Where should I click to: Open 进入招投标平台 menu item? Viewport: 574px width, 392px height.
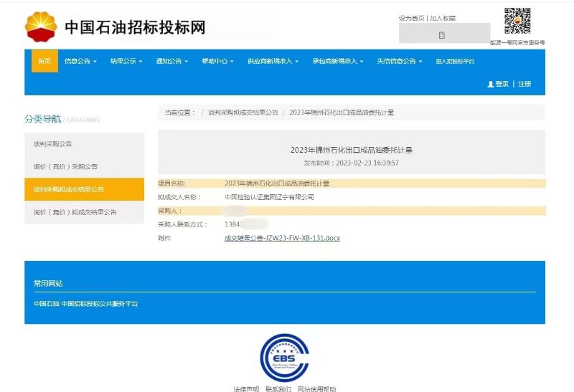pos(455,61)
